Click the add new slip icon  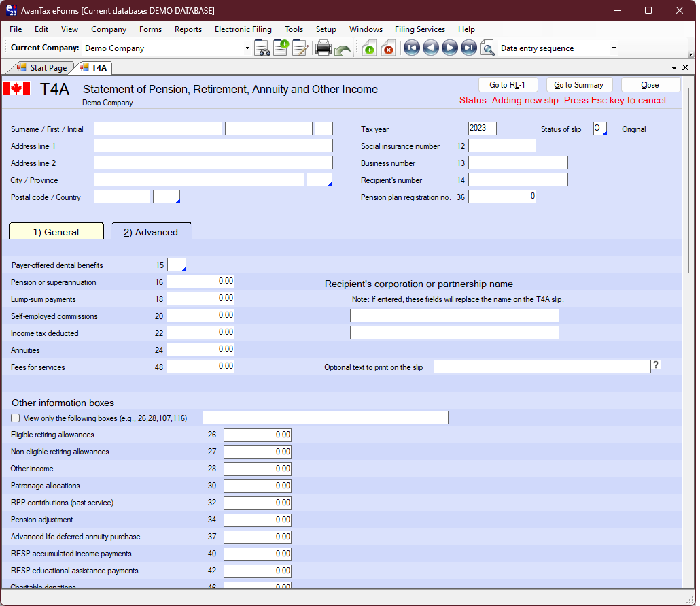(x=369, y=48)
